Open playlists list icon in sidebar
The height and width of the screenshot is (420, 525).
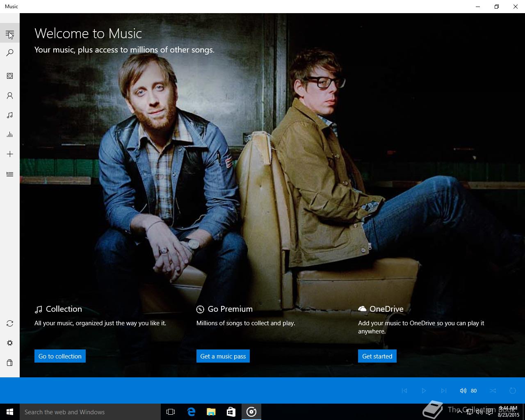(10, 174)
